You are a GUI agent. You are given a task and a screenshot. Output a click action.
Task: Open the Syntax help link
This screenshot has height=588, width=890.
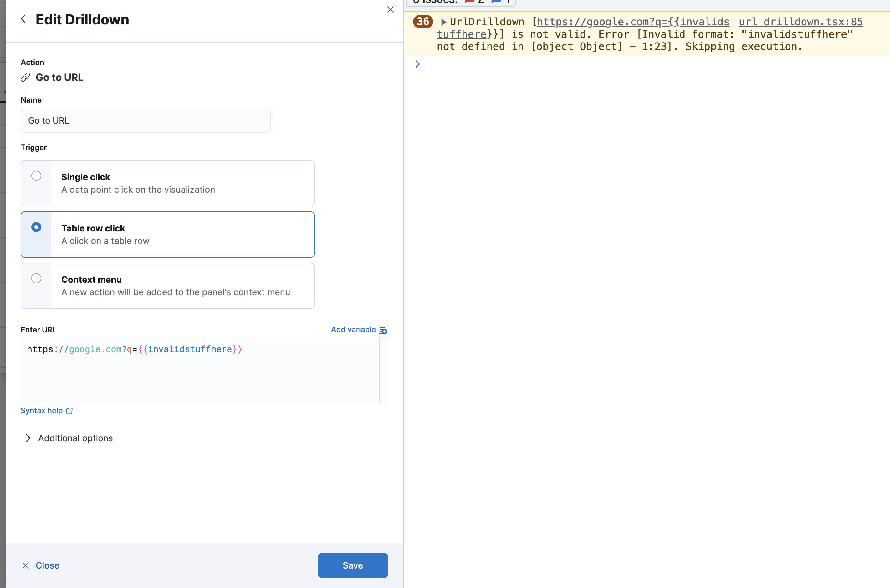tap(42, 410)
